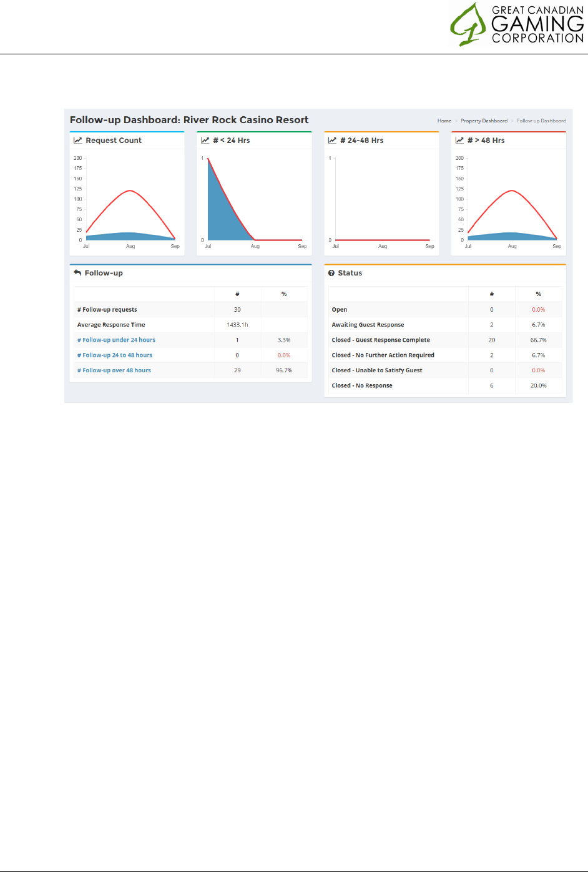This screenshot has height=872, width=588.
Task: Click the 66.7% status percentage
Action: [539, 340]
